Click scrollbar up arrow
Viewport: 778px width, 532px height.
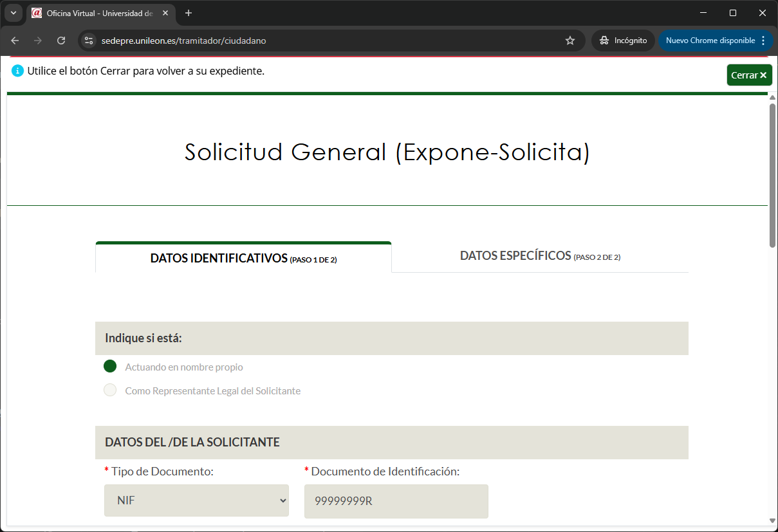point(773,97)
